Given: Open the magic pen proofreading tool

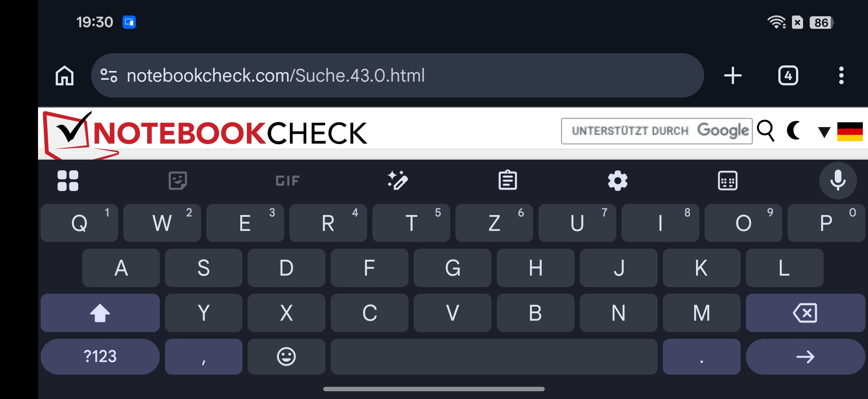Looking at the screenshot, I should [x=397, y=180].
